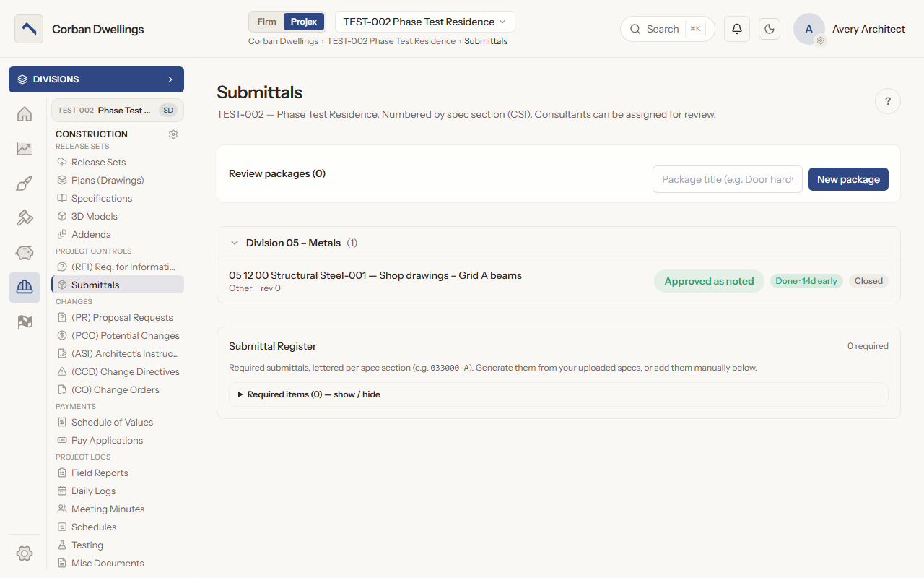Viewport: 924px width, 578px height.
Task: Click the Construction section gear icon
Action: (x=173, y=134)
